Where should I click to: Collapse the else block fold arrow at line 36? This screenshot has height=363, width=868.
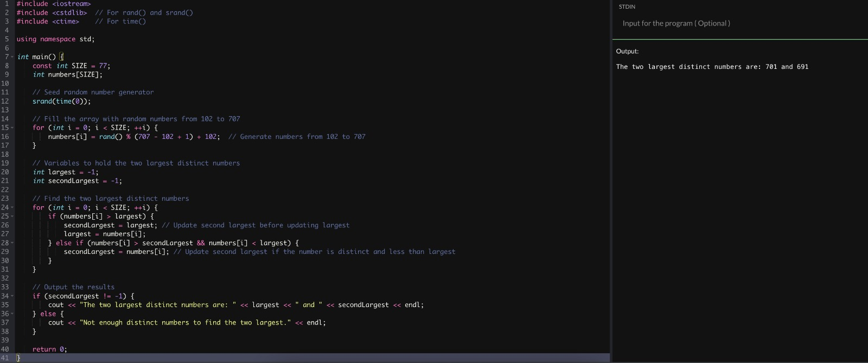tap(12, 314)
